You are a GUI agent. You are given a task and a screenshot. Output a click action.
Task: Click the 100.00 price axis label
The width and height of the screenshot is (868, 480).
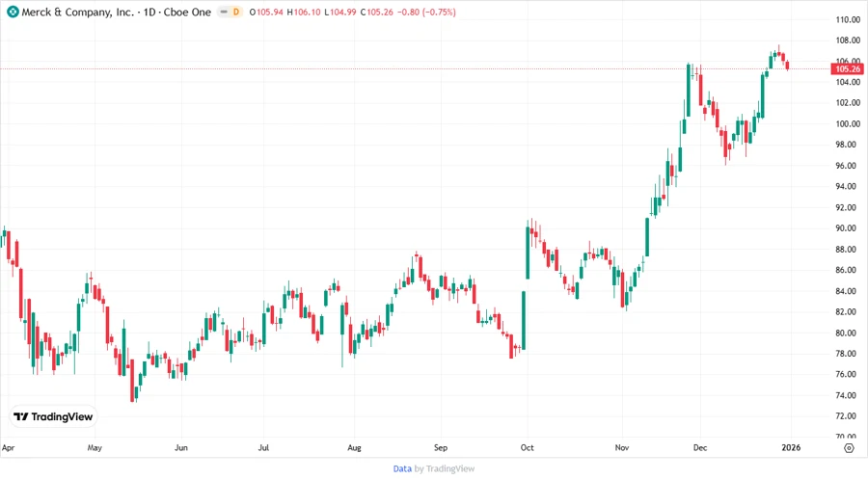coord(848,124)
